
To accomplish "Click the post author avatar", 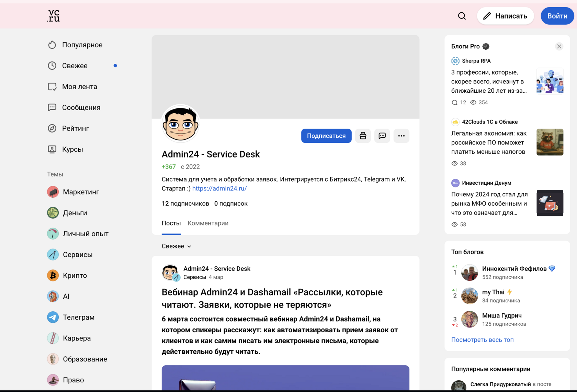I will point(171,273).
